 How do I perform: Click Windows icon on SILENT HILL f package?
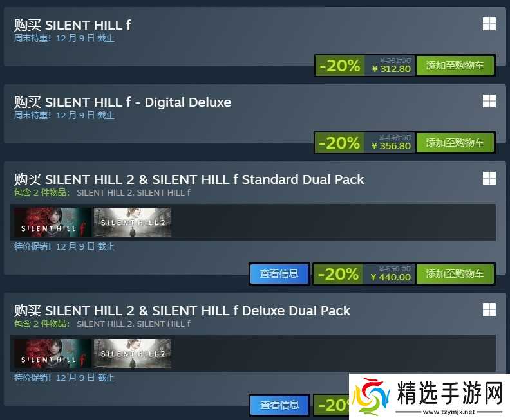tap(489, 24)
